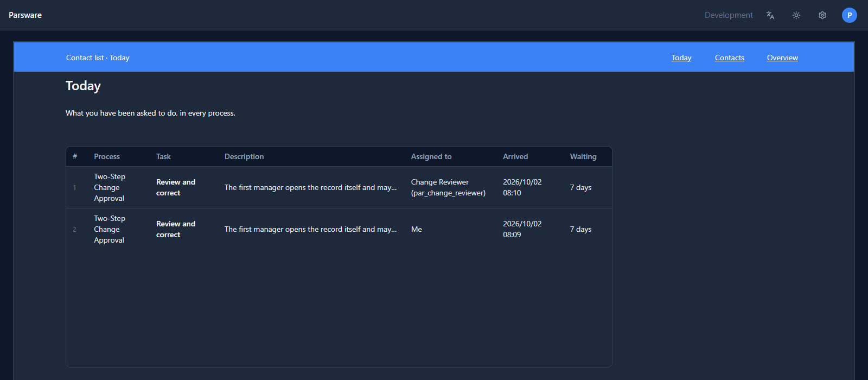The height and width of the screenshot is (380, 868).
Task: Open the Contacts link
Action: click(730, 58)
